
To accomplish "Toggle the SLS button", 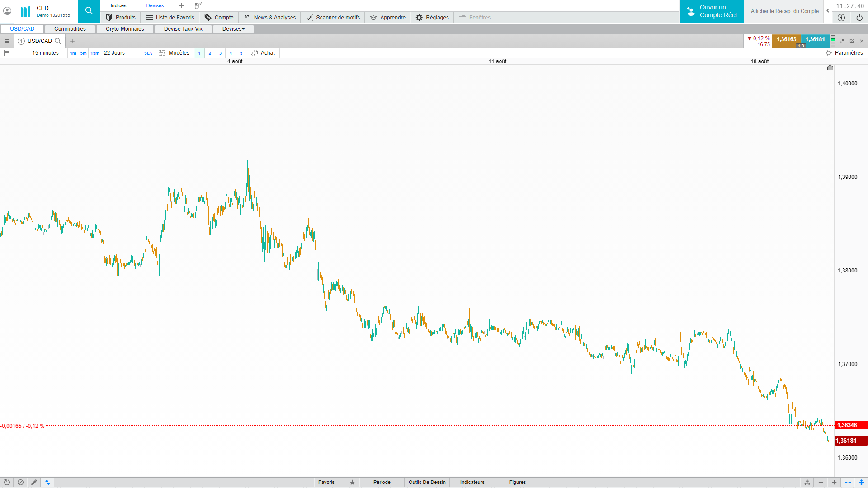I will point(148,53).
